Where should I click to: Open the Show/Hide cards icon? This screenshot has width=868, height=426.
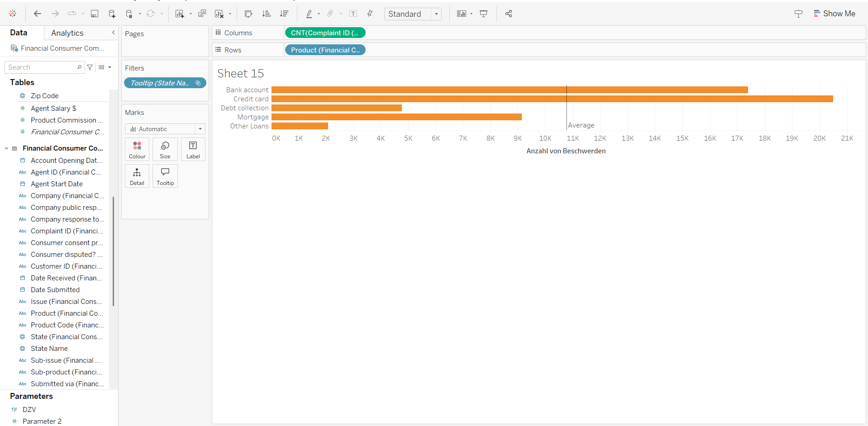[x=462, y=14]
